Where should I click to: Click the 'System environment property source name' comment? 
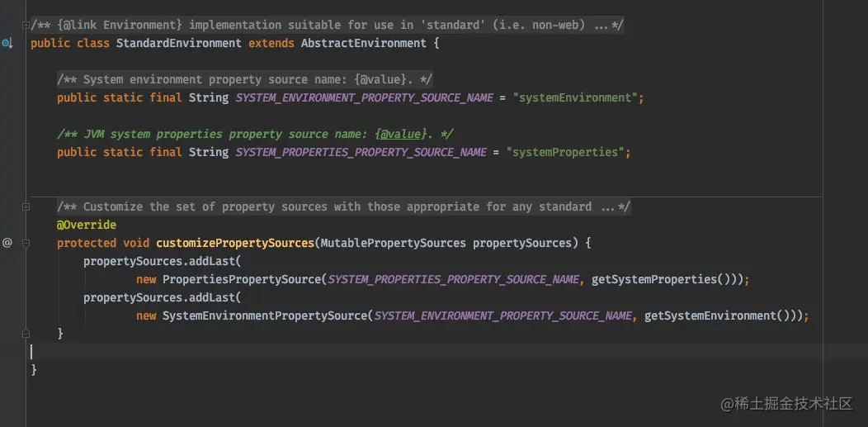point(245,80)
